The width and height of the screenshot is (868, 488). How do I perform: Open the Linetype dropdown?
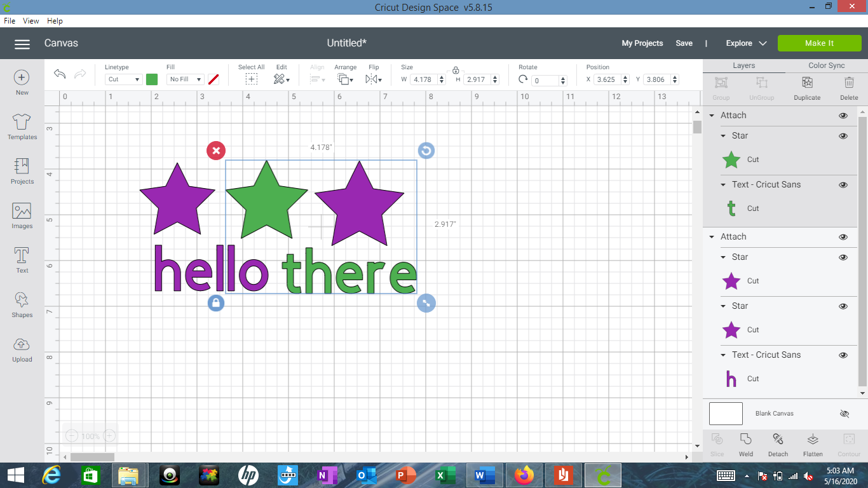pos(123,79)
